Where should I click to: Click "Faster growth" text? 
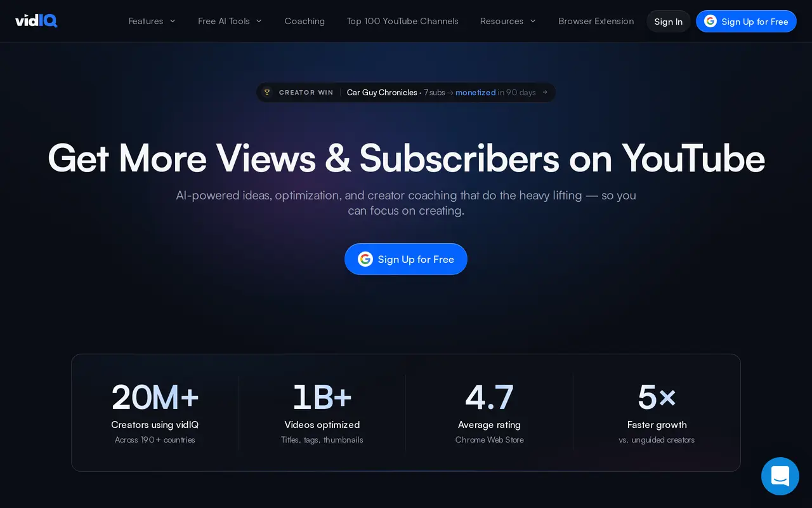coord(657,425)
